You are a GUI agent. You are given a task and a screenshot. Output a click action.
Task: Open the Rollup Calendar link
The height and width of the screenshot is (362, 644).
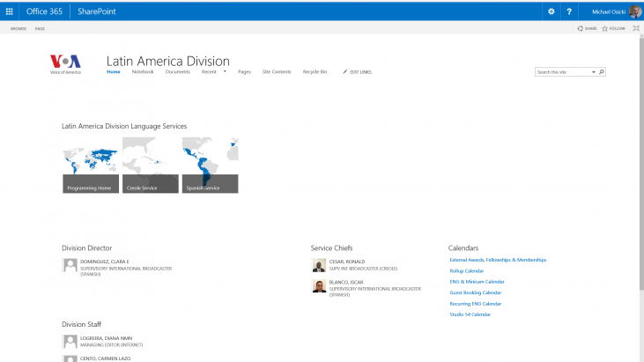click(467, 271)
